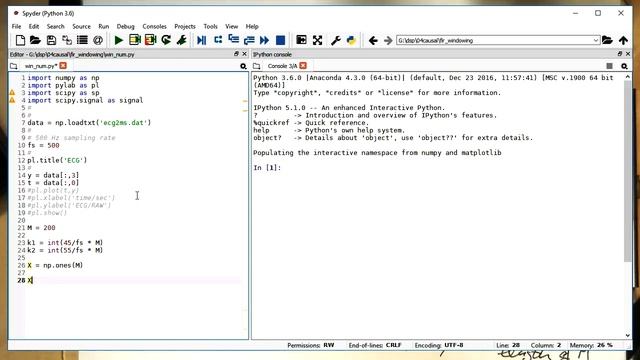Open the Run menu
The height and width of the screenshot is (360, 640).
coord(104,26)
